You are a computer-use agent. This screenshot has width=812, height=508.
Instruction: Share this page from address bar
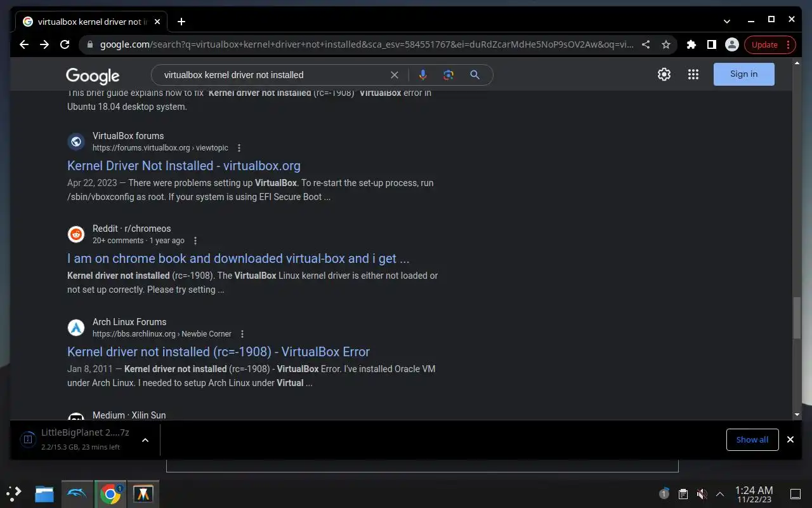[x=646, y=44]
